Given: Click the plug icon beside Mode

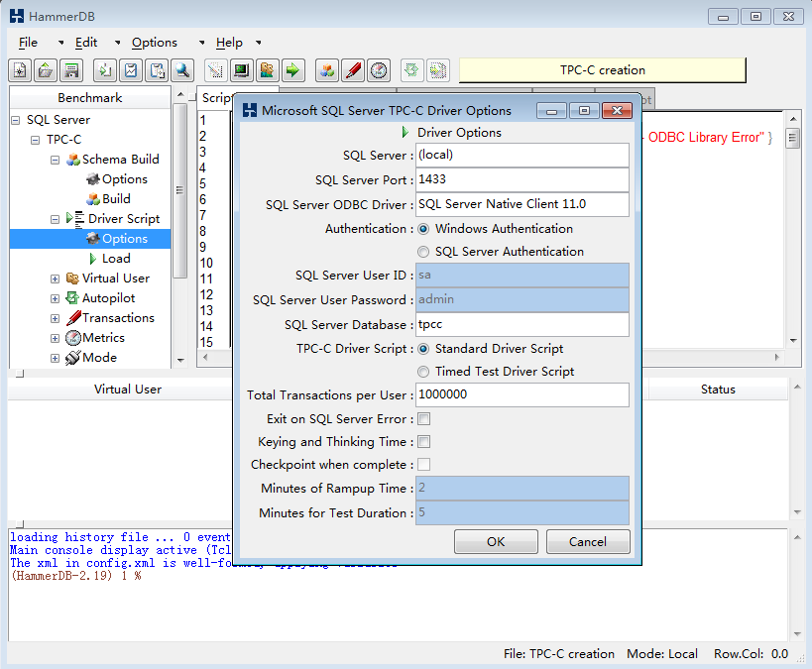Looking at the screenshot, I should (x=73, y=358).
